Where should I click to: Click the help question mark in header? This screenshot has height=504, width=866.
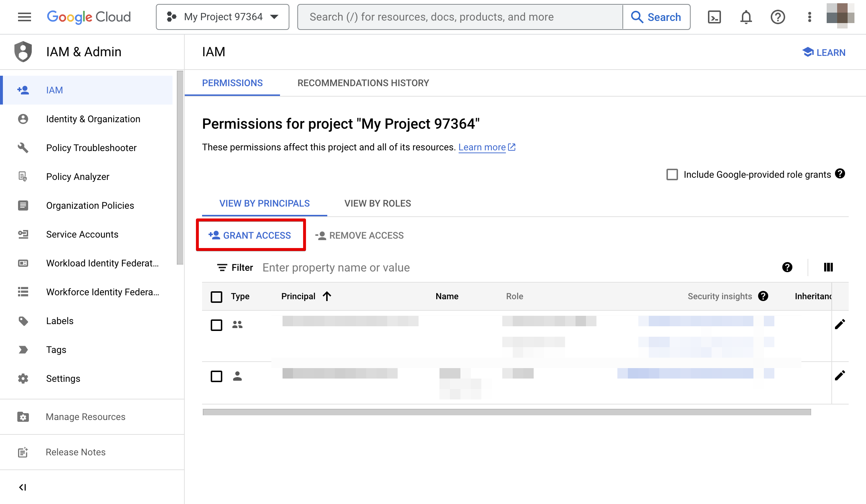778,17
